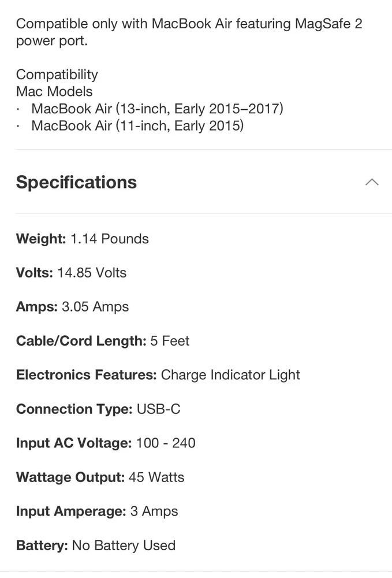Select the Input Amperage 3 Amps row
Image resolution: width=392 pixels, height=578 pixels.
click(x=97, y=512)
